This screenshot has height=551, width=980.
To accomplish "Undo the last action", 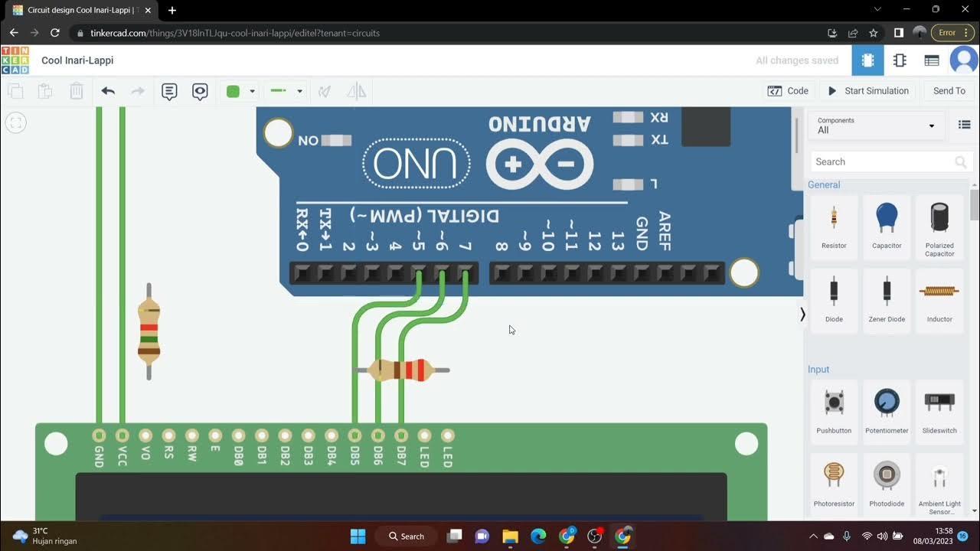I will click(108, 91).
